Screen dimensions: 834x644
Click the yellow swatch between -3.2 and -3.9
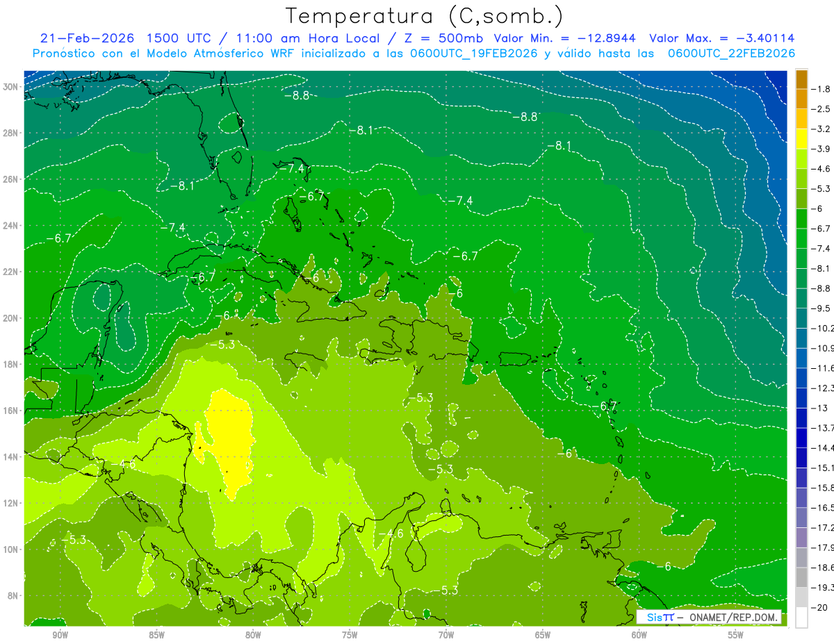click(801, 139)
